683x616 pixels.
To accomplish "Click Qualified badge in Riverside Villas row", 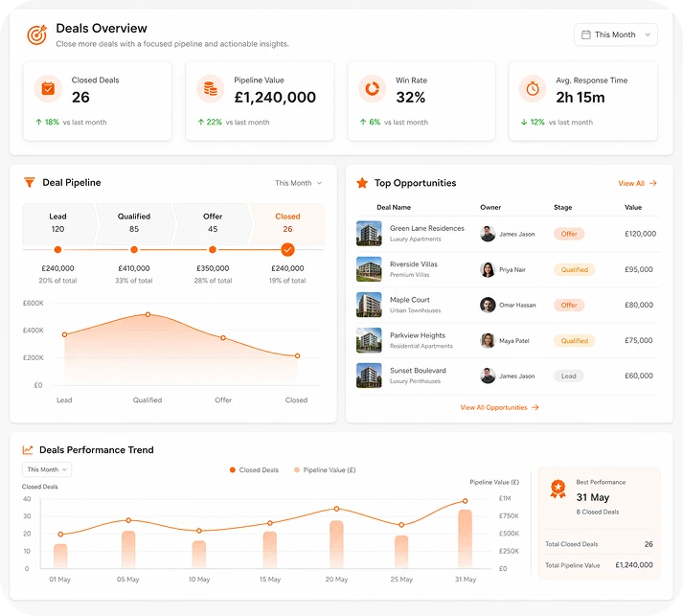I will (x=575, y=269).
